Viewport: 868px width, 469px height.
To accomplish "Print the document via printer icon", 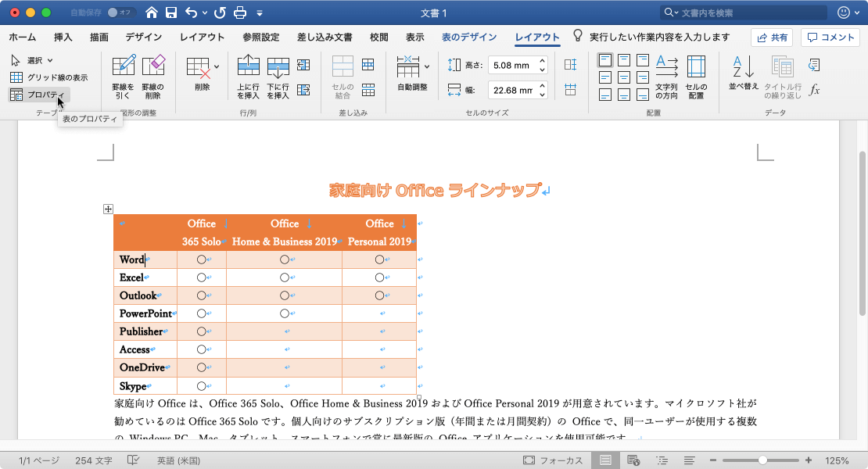I will click(240, 13).
